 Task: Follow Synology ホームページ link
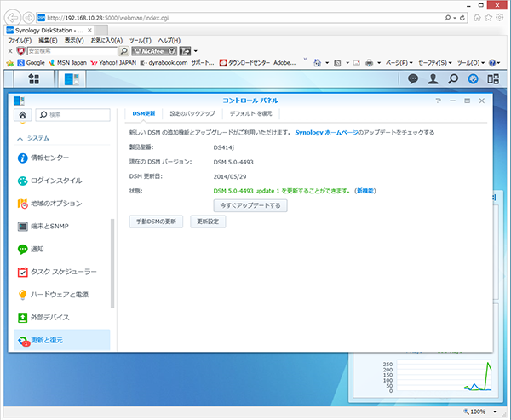click(x=326, y=133)
